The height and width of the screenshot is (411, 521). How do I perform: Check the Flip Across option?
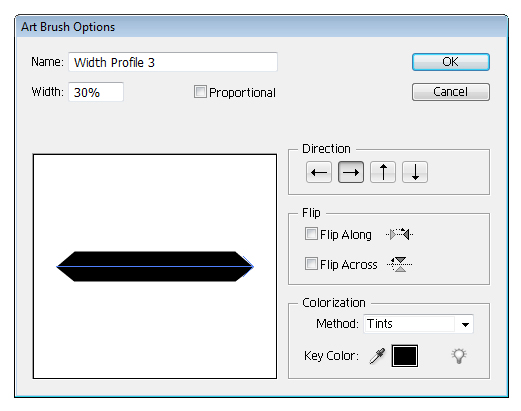[311, 264]
